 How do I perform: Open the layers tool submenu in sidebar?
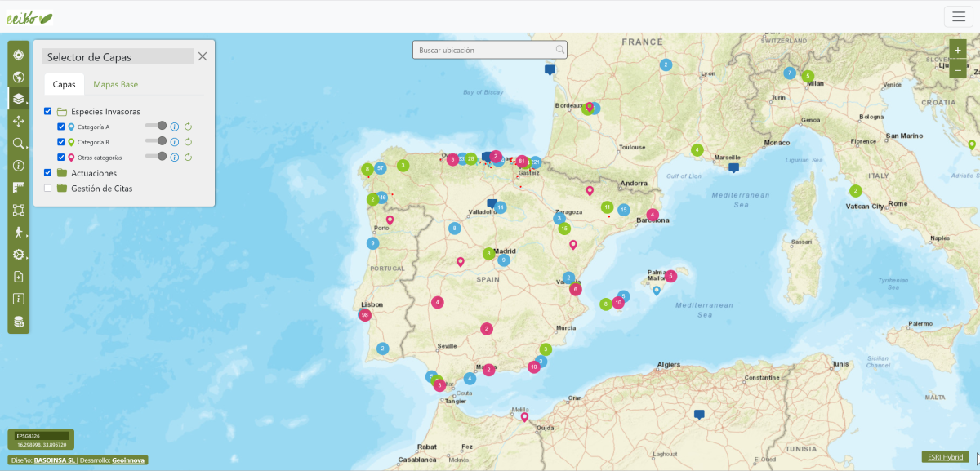pos(18,99)
